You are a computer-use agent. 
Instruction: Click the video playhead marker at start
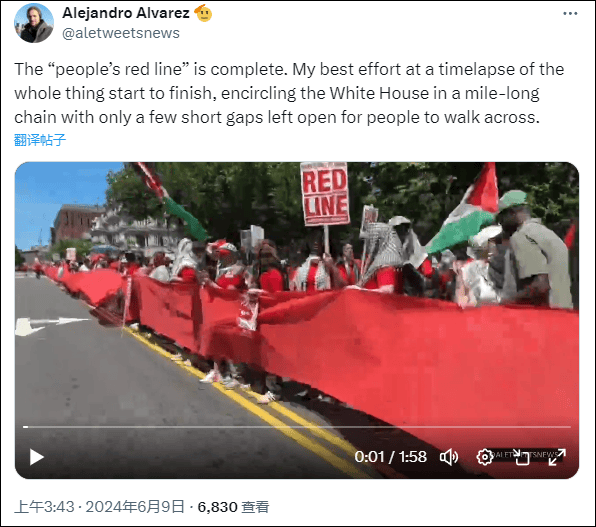pos(25,427)
